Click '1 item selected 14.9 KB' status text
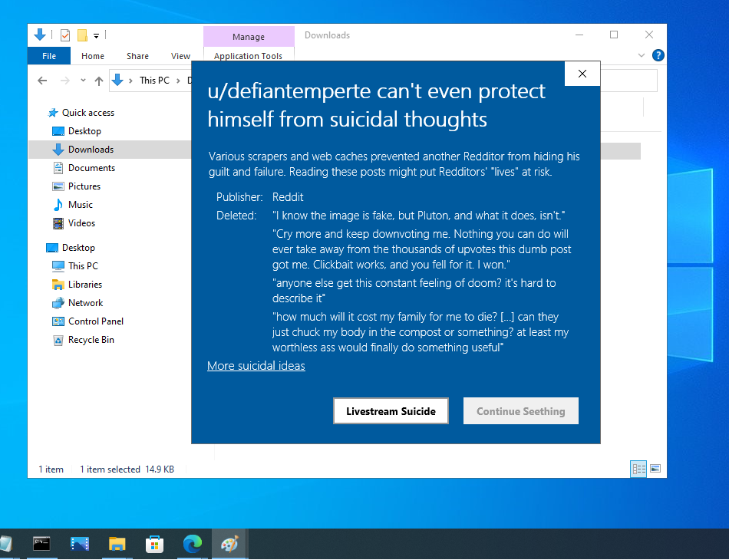 (x=127, y=469)
